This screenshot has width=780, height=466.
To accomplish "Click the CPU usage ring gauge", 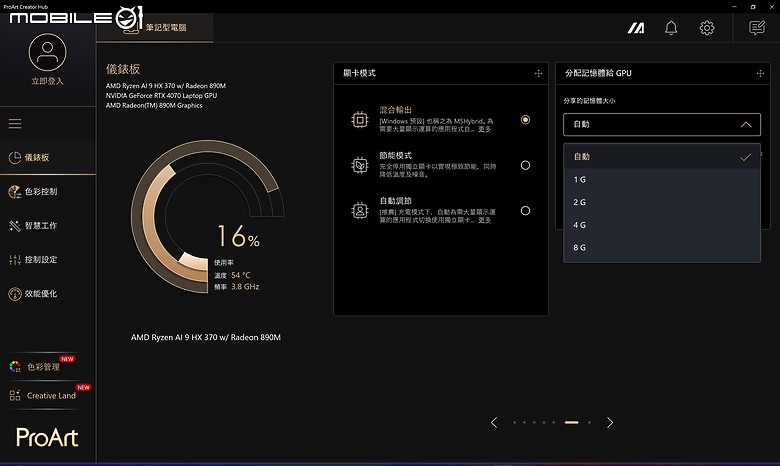I will [206, 216].
